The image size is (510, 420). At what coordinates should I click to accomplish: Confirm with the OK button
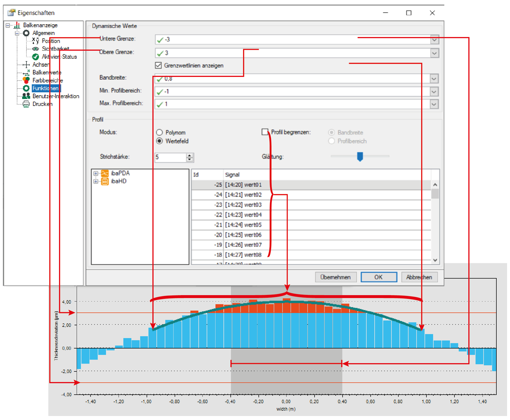point(378,277)
